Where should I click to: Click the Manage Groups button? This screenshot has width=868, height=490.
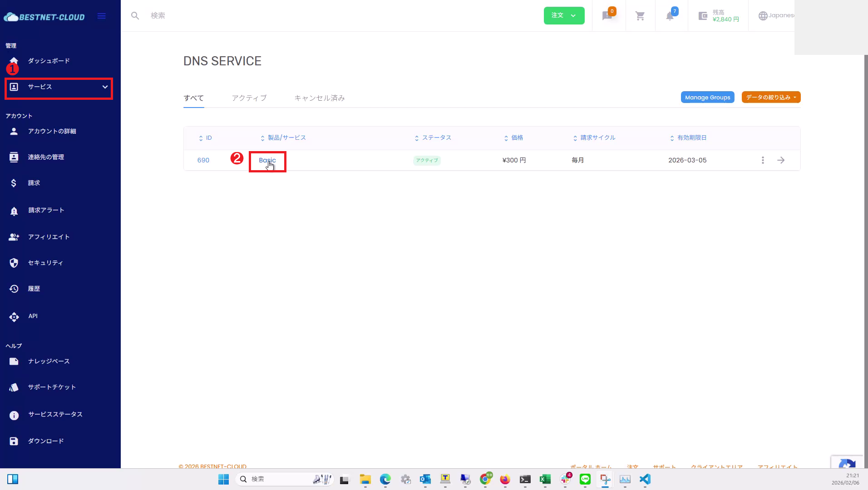(707, 98)
